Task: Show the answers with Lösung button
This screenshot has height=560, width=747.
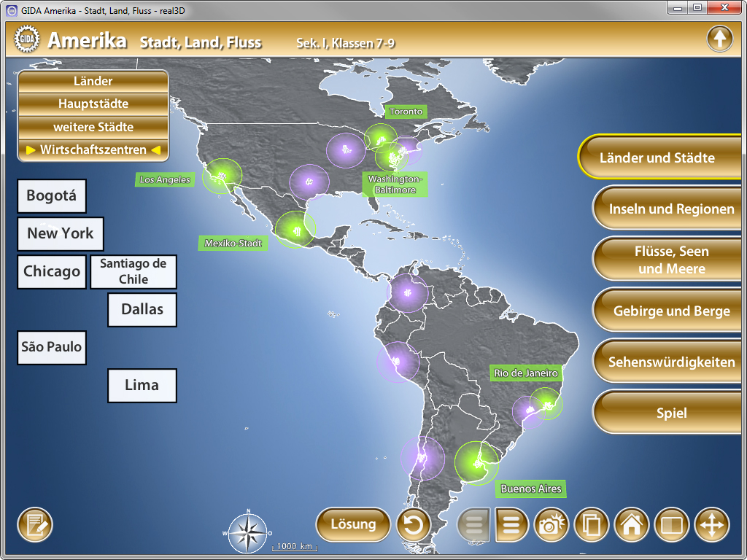Action: (x=353, y=524)
